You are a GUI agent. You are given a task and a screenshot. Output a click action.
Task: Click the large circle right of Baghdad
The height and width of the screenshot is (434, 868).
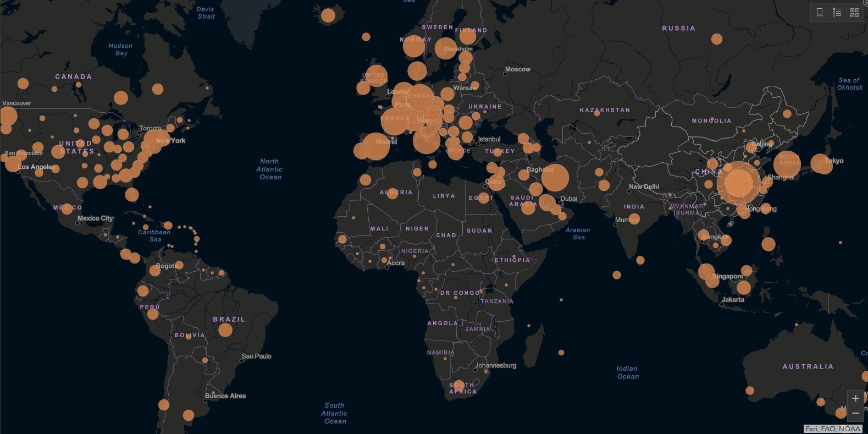555,178
